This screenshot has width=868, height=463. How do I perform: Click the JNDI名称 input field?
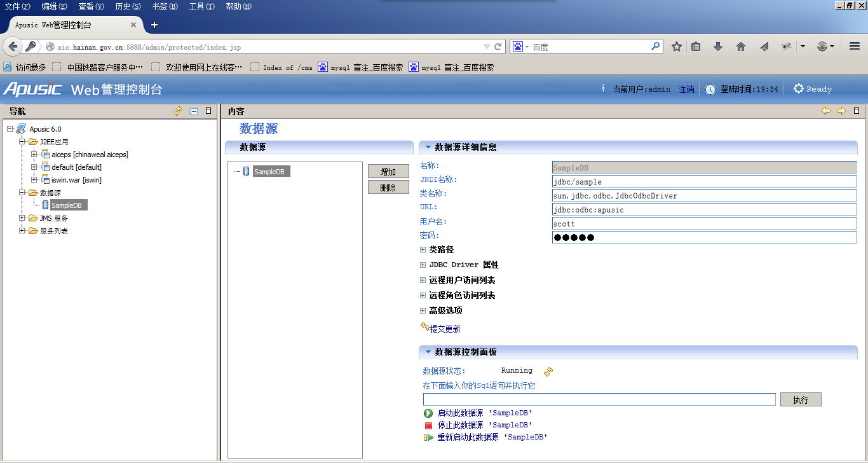coord(704,182)
